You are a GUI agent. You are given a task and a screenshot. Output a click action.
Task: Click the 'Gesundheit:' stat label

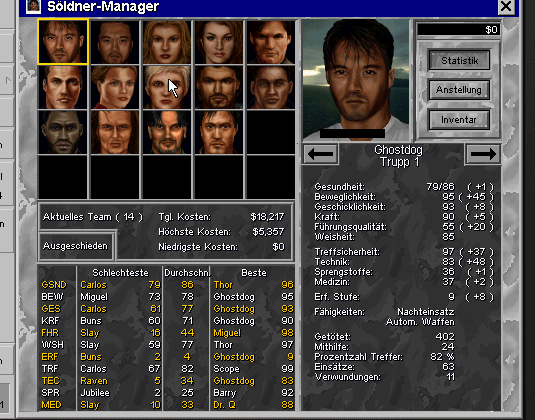pyautogui.click(x=339, y=187)
